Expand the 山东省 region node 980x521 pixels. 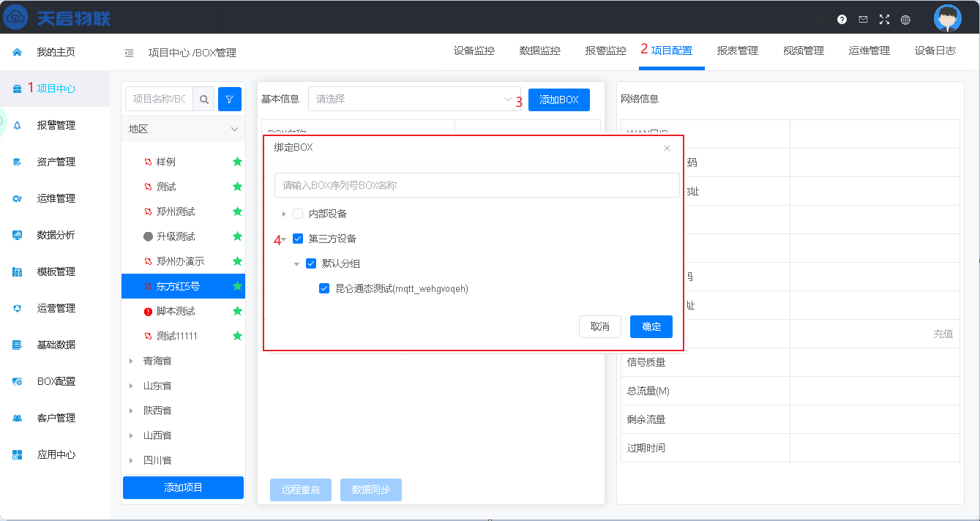131,386
